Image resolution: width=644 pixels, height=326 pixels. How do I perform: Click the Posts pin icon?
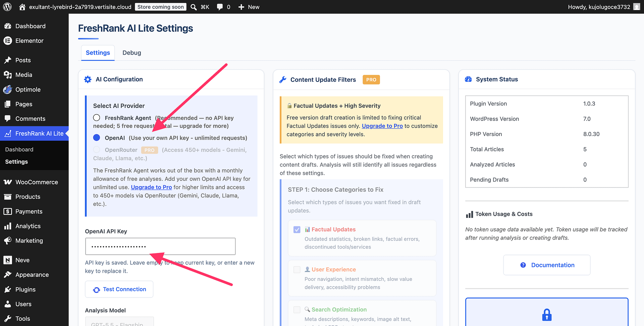[8, 60]
